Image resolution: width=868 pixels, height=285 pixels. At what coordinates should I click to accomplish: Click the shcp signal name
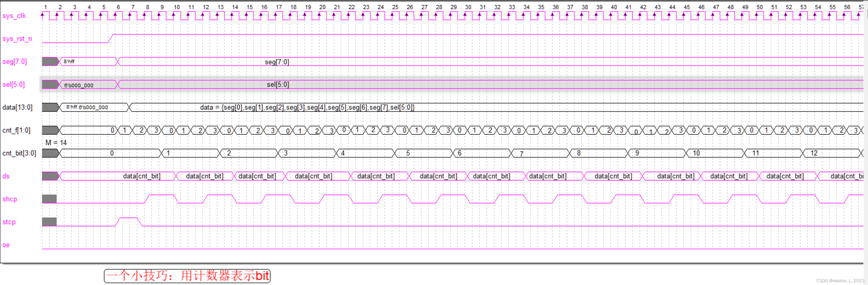(10, 199)
